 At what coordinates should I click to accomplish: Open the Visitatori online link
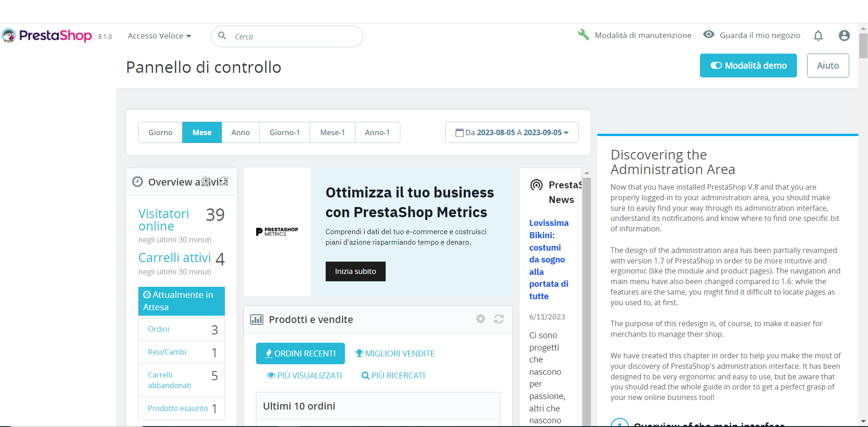[164, 220]
